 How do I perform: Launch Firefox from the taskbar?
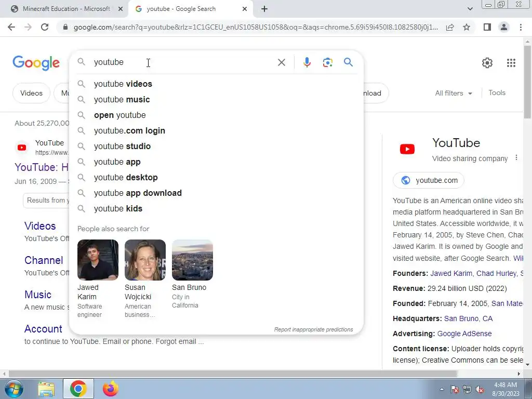(x=111, y=389)
